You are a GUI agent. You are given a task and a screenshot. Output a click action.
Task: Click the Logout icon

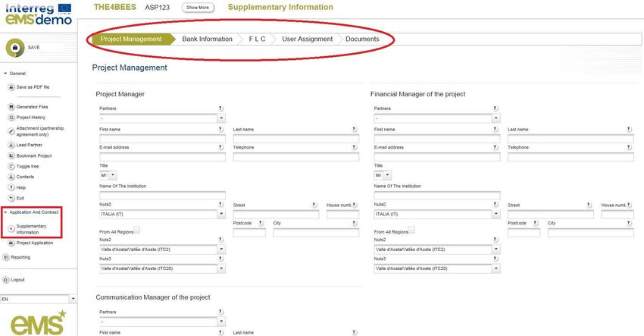pyautogui.click(x=6, y=280)
